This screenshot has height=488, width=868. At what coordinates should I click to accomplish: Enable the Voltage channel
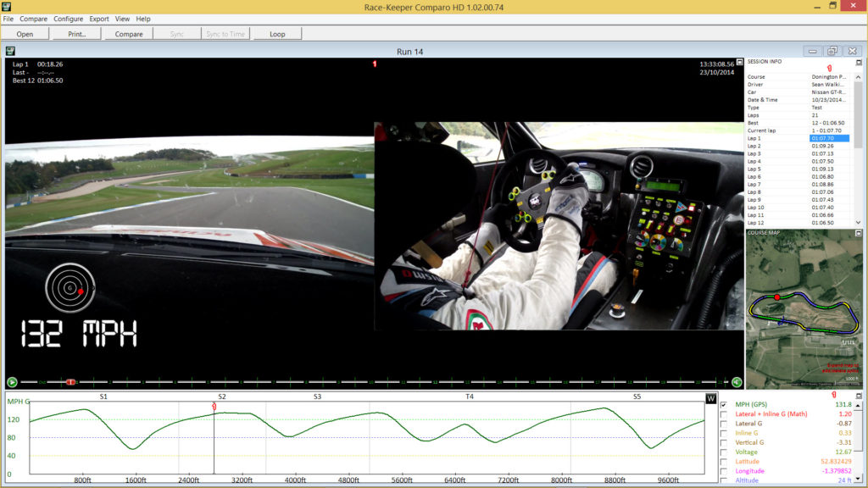click(x=724, y=452)
